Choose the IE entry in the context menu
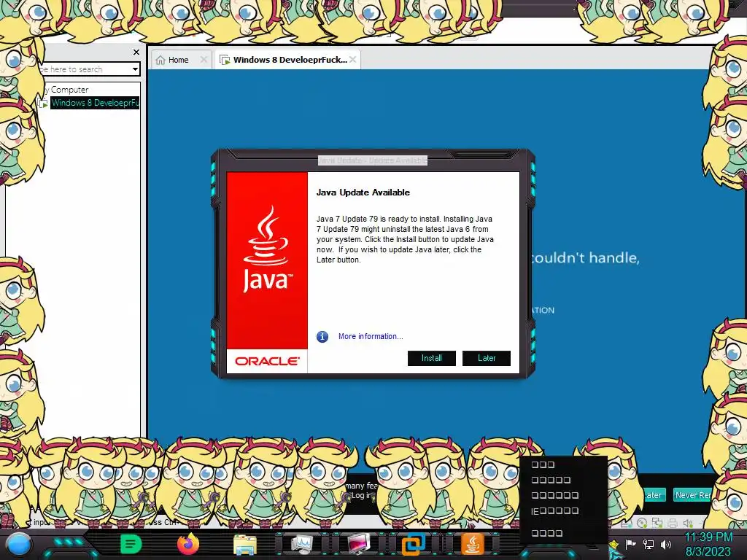Image resolution: width=747 pixels, height=560 pixels. pyautogui.click(x=555, y=511)
